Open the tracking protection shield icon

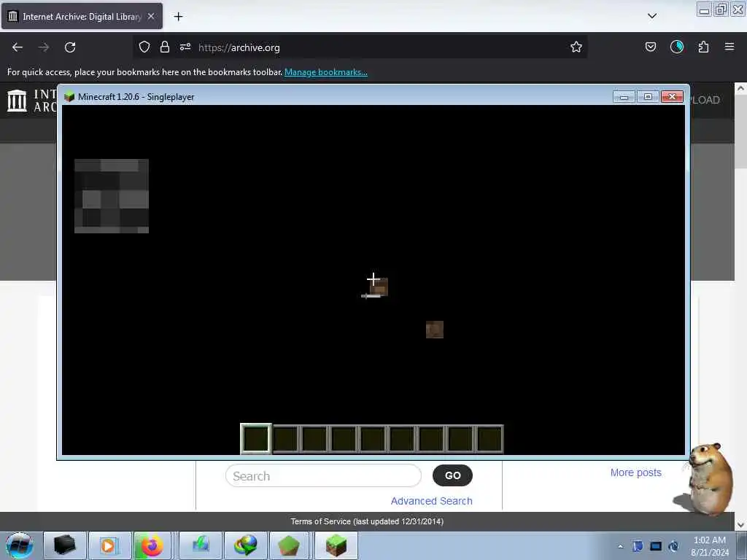pos(144,47)
